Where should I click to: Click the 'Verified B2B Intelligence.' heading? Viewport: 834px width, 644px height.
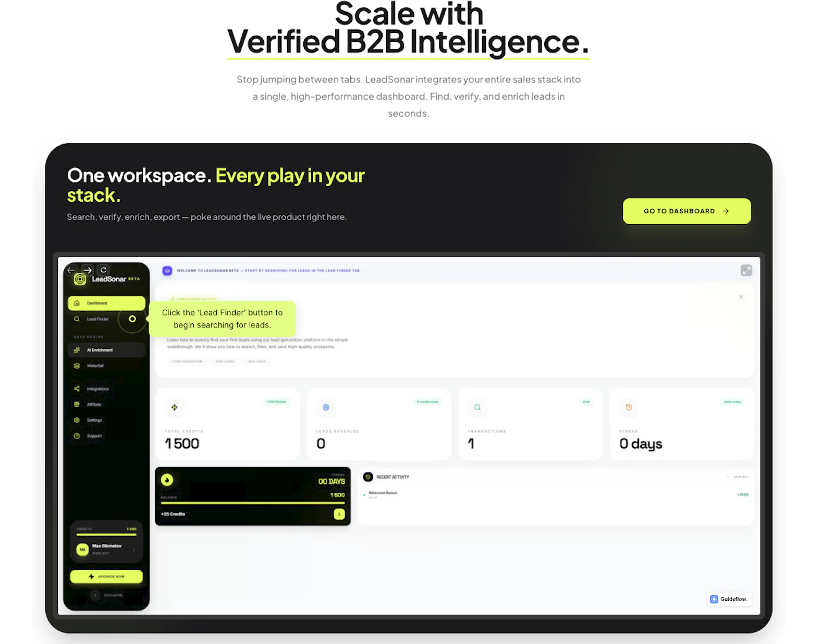(409, 42)
